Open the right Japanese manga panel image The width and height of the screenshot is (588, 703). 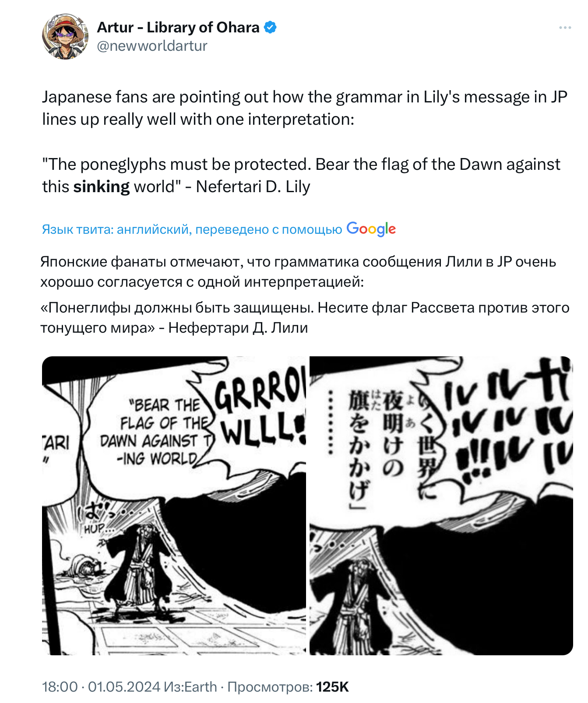point(441,506)
